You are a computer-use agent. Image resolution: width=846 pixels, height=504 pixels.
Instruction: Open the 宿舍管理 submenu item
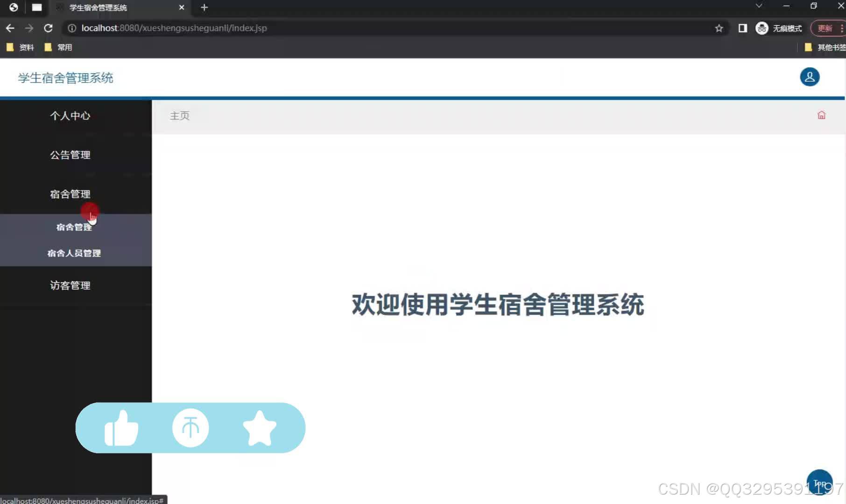click(74, 227)
